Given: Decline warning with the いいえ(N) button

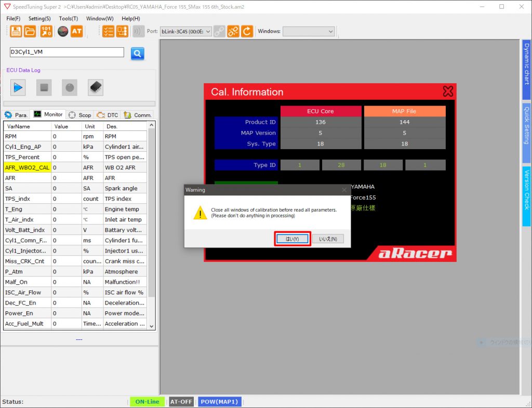Looking at the screenshot, I should click(x=328, y=239).
